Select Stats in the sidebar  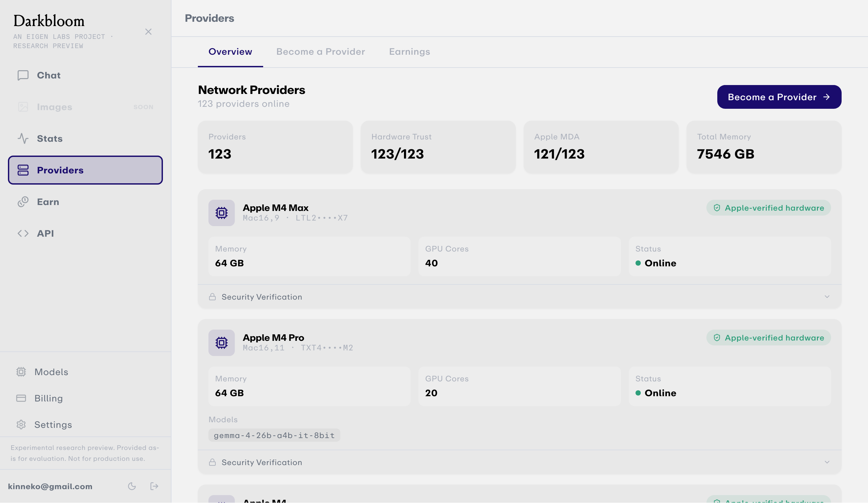click(85, 139)
